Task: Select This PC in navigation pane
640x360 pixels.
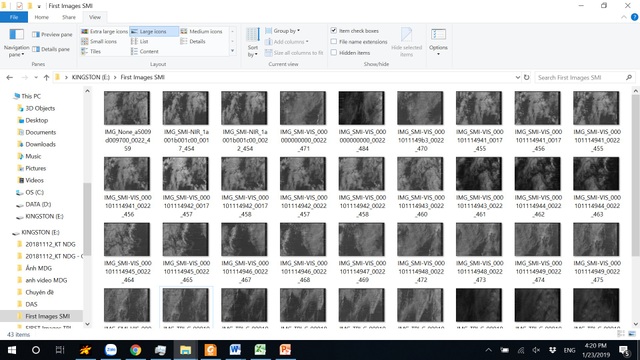Action: 31,96
